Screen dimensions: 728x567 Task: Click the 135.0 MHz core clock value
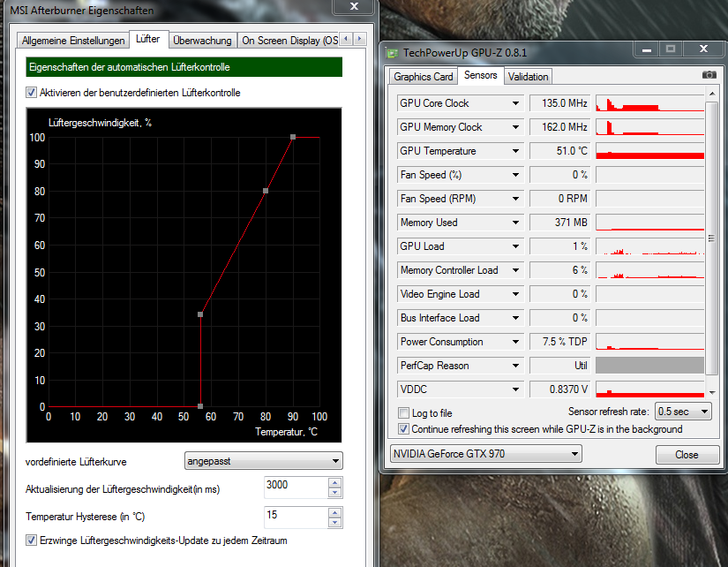tap(559, 103)
